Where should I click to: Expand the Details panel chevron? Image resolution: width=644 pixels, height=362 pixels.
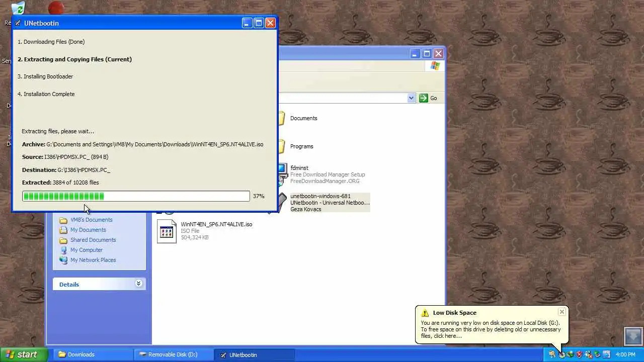click(x=138, y=284)
